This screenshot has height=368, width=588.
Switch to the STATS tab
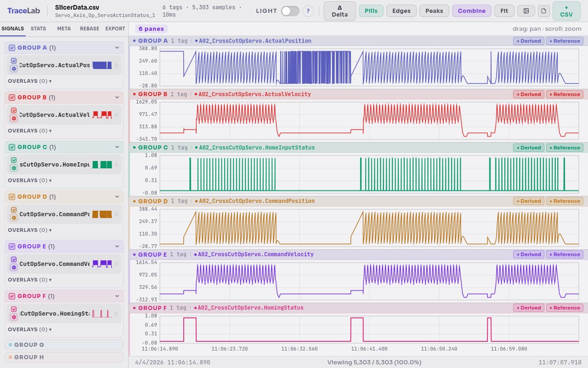coord(38,29)
